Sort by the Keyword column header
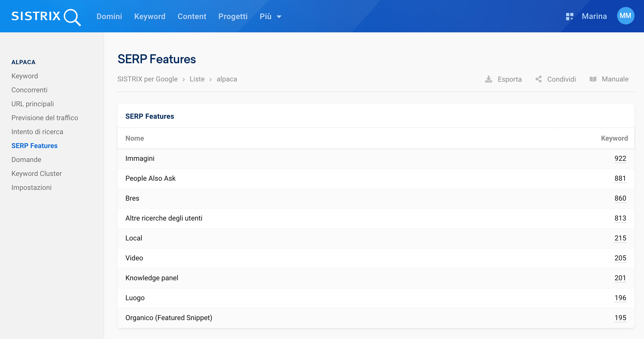The width and height of the screenshot is (644, 339). pos(614,138)
